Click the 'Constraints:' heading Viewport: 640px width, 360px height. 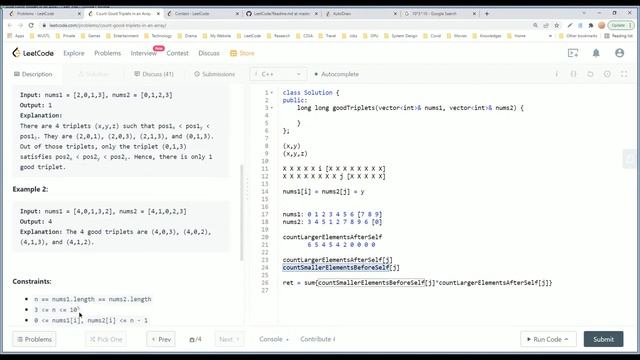(32, 281)
